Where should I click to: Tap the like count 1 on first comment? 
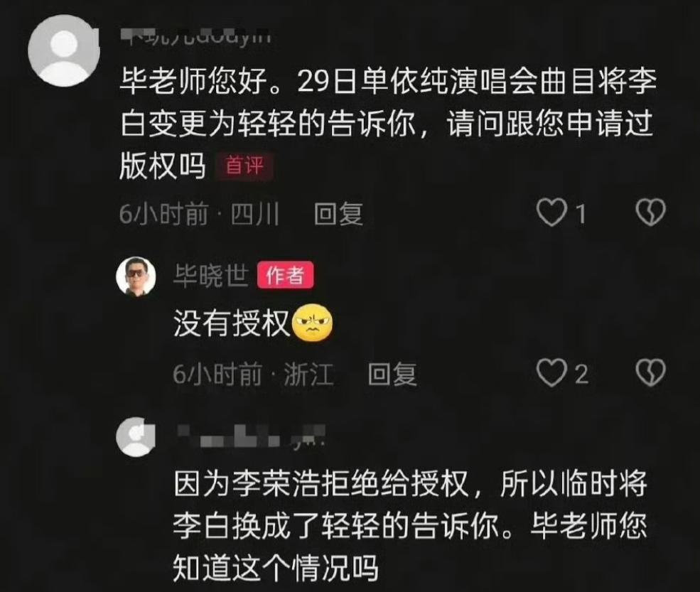581,213
